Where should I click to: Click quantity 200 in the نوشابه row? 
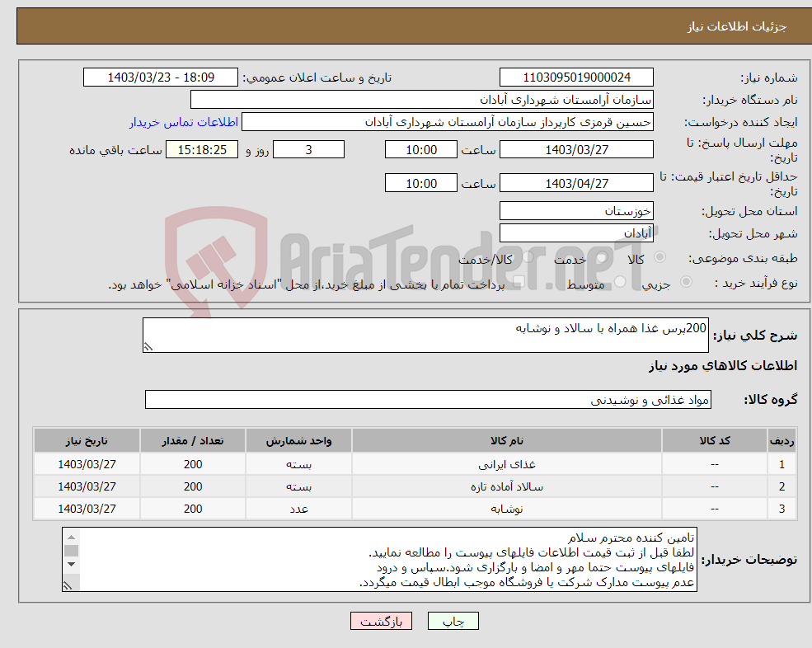click(193, 509)
